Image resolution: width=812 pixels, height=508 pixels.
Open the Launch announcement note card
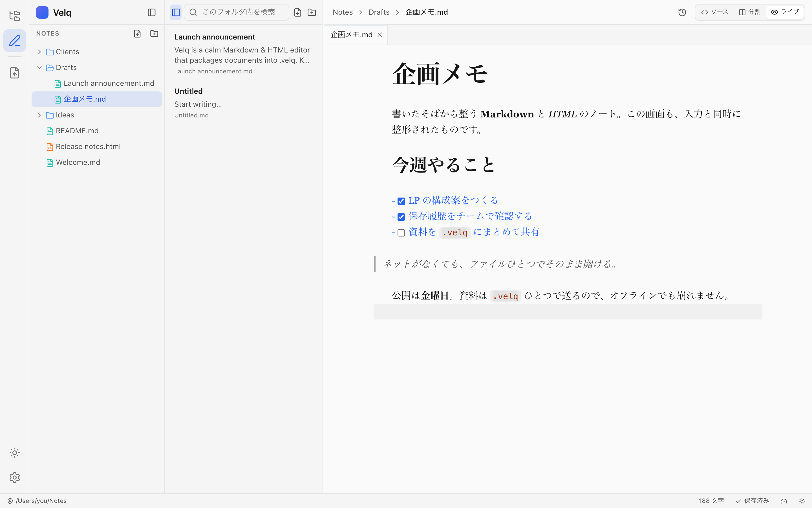pyautogui.click(x=244, y=54)
